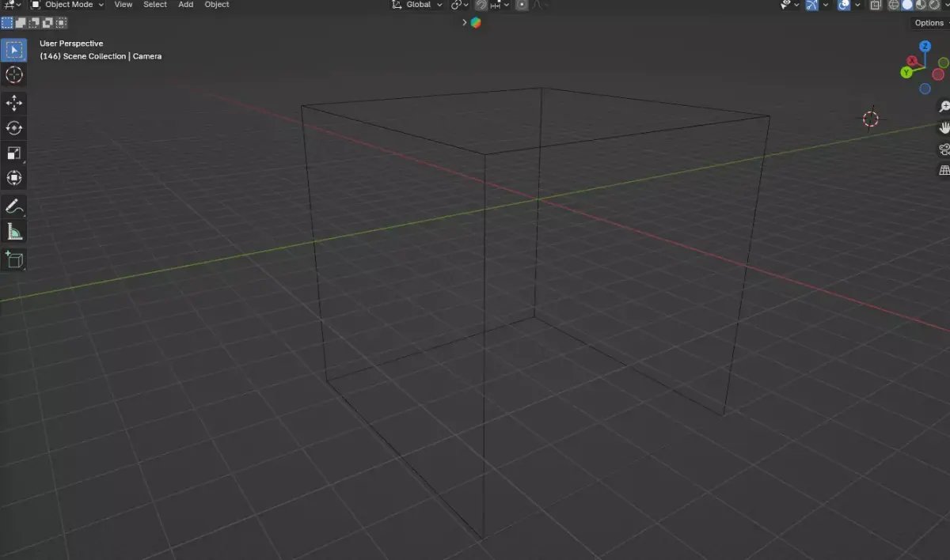Activate the 3D Cursor tool
Viewport: 950px width, 560px height.
tap(14, 75)
